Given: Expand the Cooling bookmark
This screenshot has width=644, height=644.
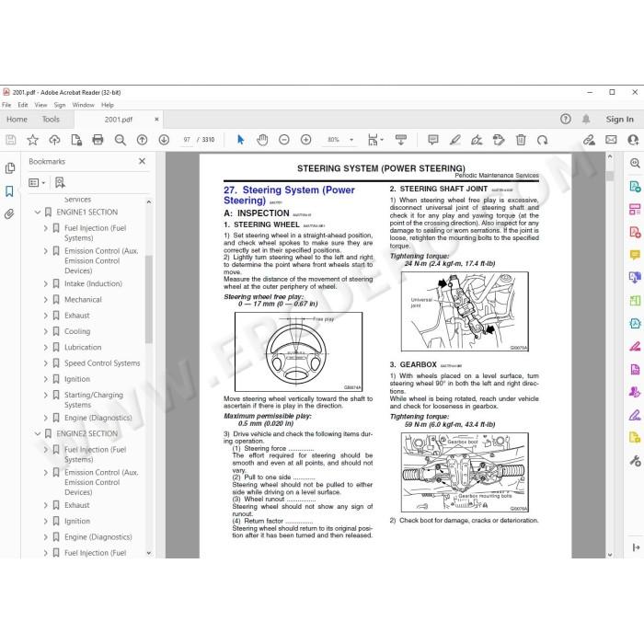Looking at the screenshot, I should 46,331.
